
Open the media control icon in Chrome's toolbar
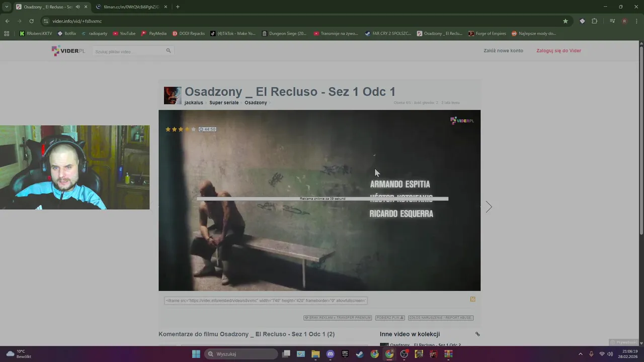click(x=612, y=21)
